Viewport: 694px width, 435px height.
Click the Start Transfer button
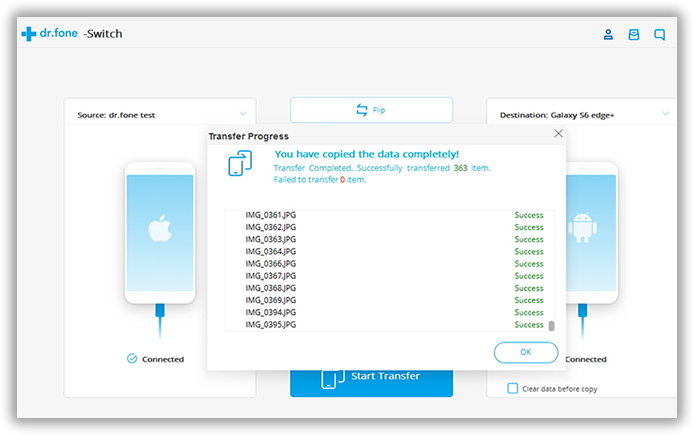click(x=371, y=377)
